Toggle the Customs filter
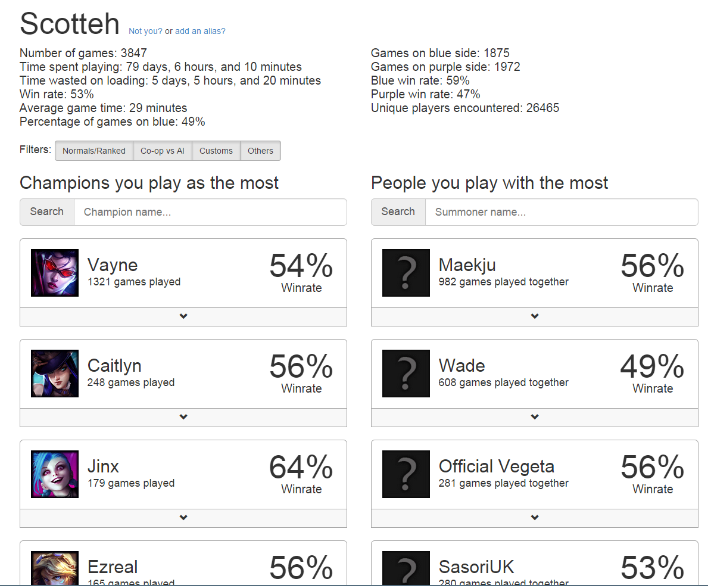 (216, 151)
